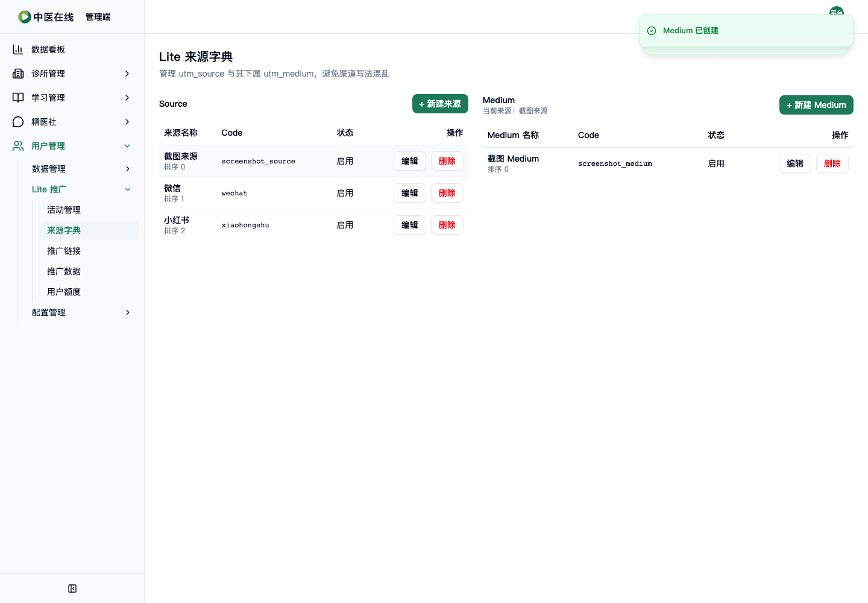Viewport: 868px width, 603px height.
Task: Select 来源字典 submenu item
Action: [89, 230]
